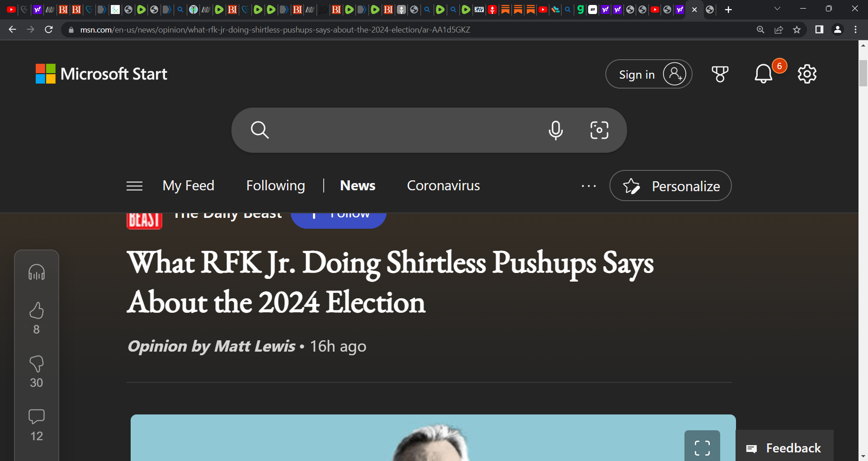Screen dimensions: 868x461
Task: Share this page from address bar
Action: click(x=778, y=29)
